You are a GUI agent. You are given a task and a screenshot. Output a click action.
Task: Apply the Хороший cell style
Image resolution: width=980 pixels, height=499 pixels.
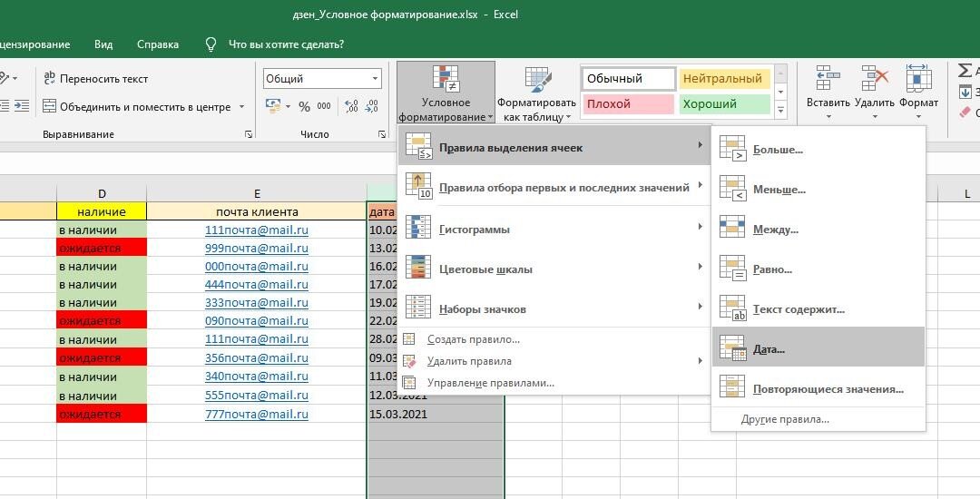(x=724, y=103)
